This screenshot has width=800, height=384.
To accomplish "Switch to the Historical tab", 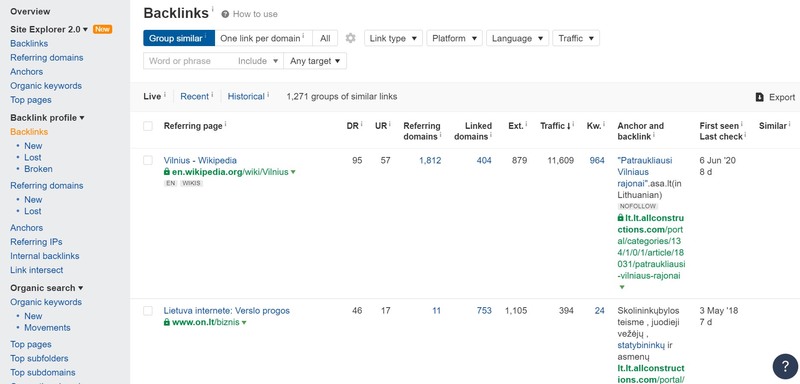I will point(246,96).
